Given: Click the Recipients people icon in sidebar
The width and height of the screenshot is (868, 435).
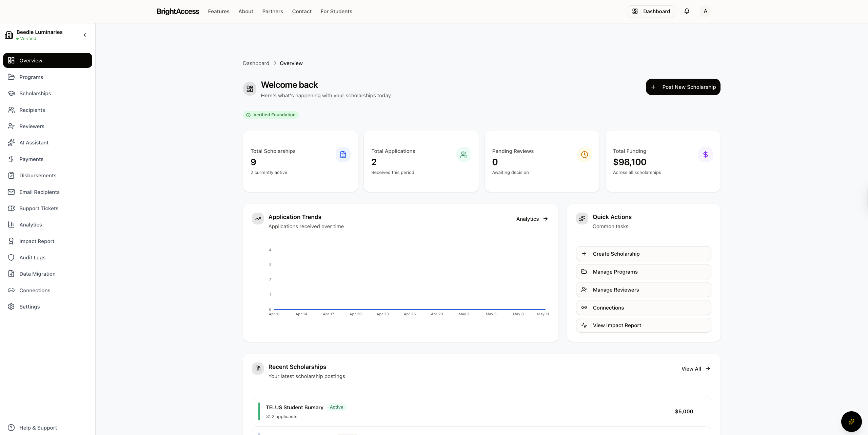Looking at the screenshot, I should [x=11, y=110].
